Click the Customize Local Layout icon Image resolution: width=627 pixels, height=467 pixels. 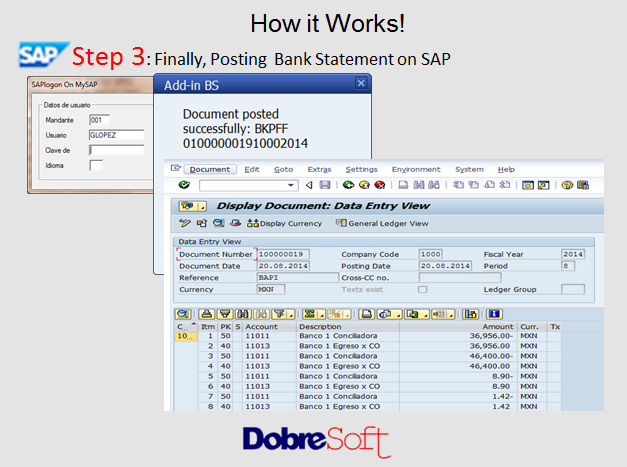click(x=583, y=185)
